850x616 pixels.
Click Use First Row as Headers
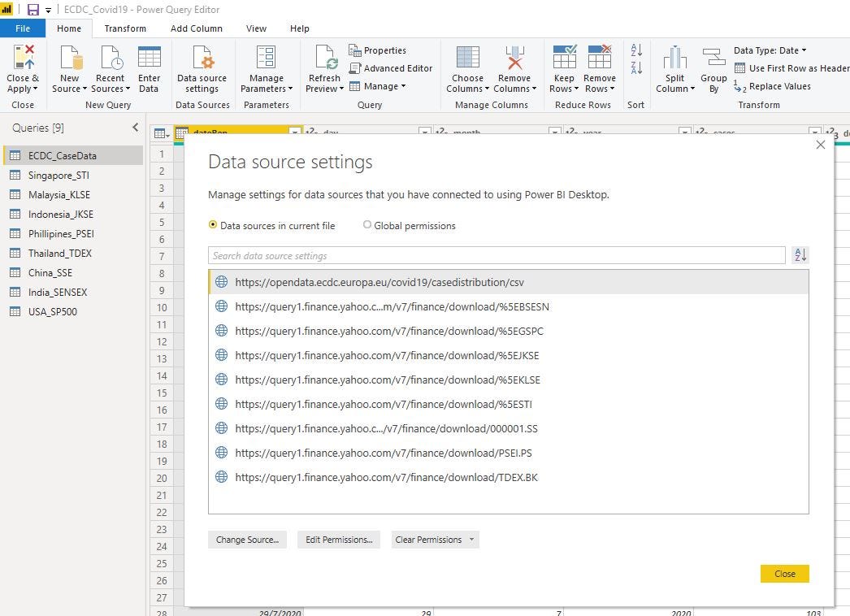[791, 68]
